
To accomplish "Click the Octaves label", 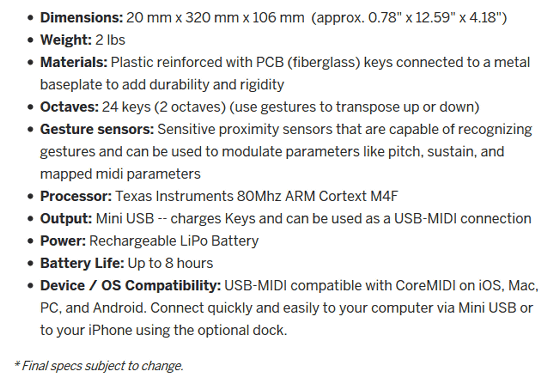I will point(69,107).
